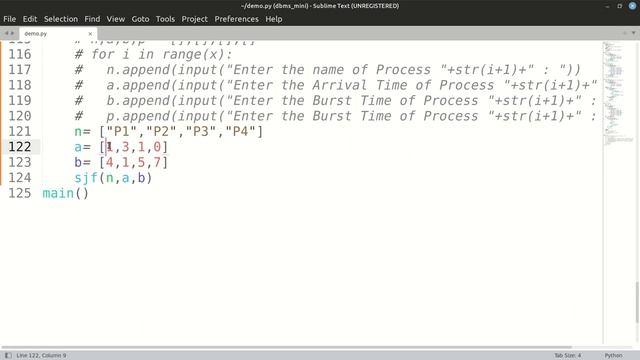Click line number 123 in the gutter
The image size is (640, 360).
click(20, 162)
